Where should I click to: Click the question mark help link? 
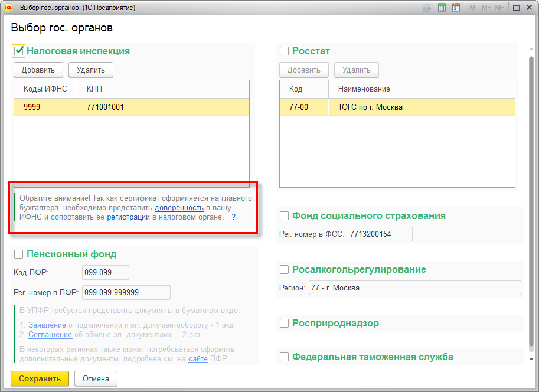tap(233, 217)
